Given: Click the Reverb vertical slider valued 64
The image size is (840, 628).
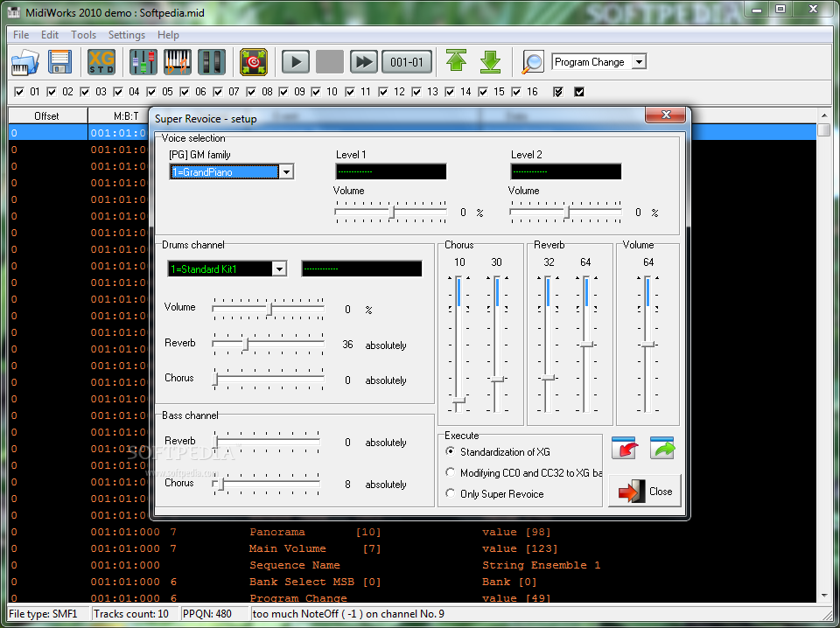Looking at the screenshot, I should click(586, 345).
